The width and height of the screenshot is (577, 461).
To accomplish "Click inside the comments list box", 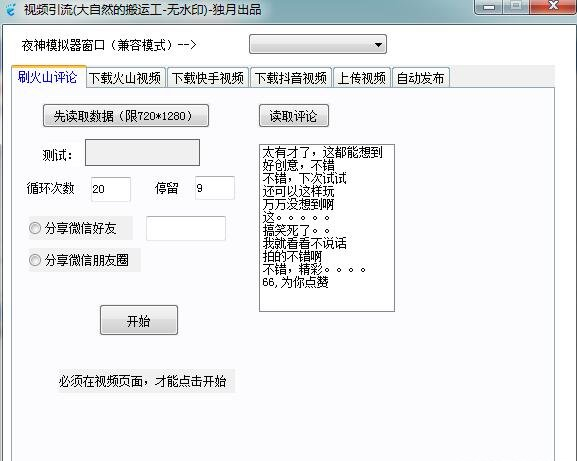I will tap(327, 228).
